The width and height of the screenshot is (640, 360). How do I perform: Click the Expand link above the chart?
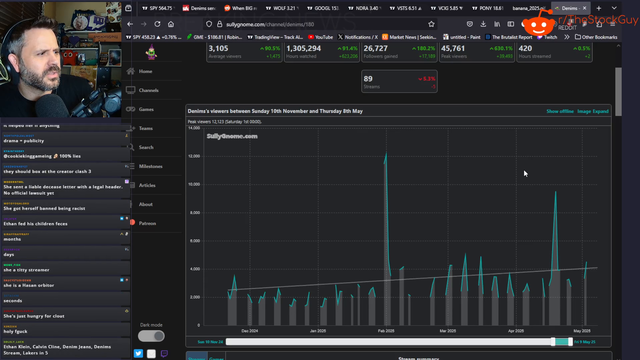tap(600, 111)
